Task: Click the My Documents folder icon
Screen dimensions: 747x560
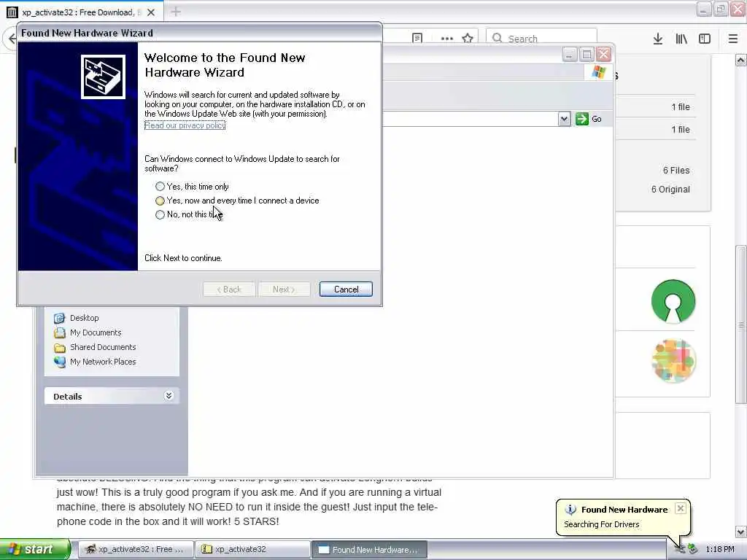Action: pos(60,332)
